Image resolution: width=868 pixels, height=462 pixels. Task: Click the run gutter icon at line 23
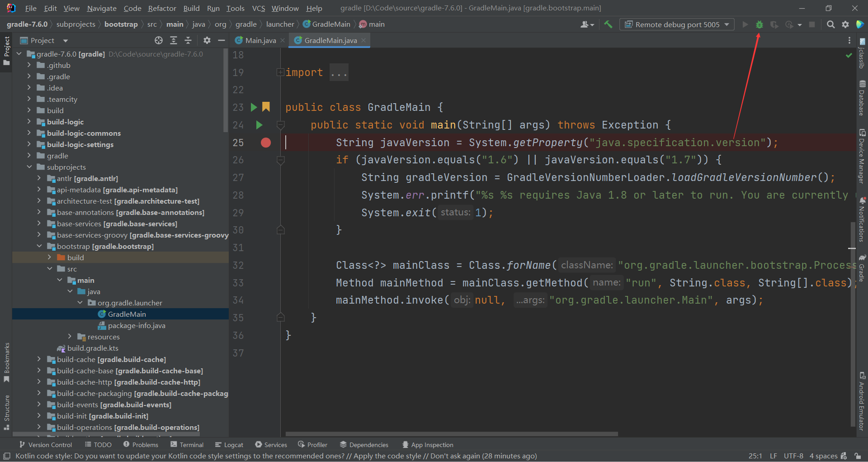click(254, 107)
